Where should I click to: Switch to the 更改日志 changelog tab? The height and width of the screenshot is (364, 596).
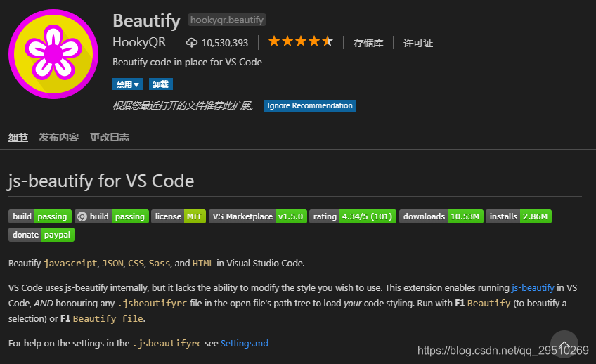coord(110,137)
